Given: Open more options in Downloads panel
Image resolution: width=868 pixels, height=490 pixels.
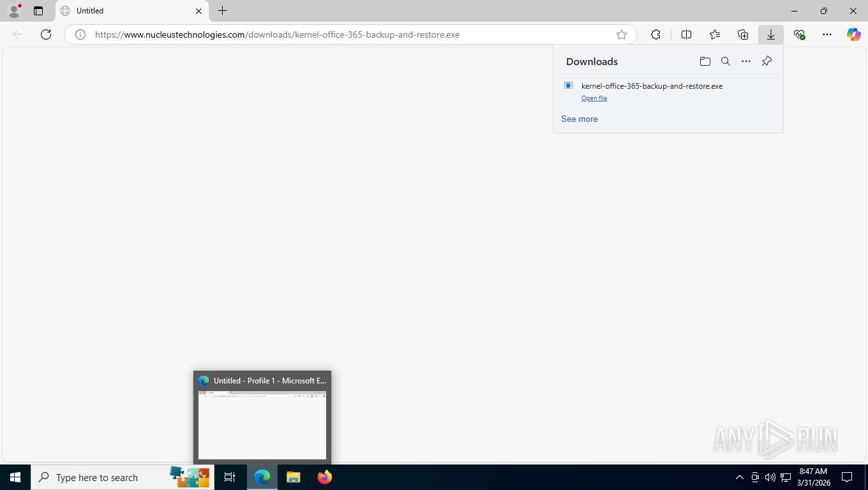Looking at the screenshot, I should point(746,61).
